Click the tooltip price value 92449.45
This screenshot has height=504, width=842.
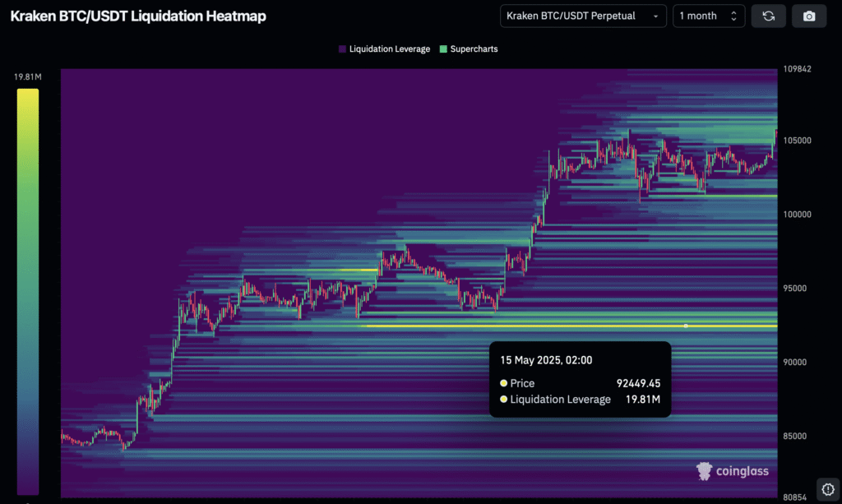pos(638,383)
